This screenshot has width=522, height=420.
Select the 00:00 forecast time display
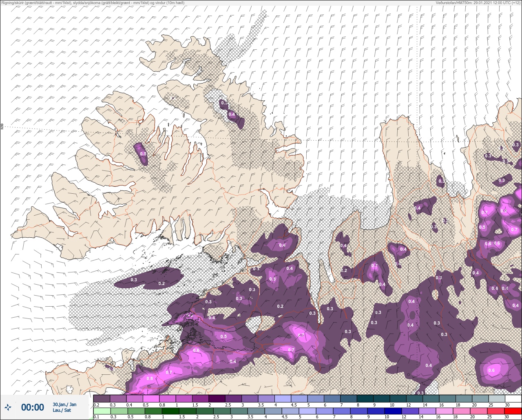pos(33,407)
